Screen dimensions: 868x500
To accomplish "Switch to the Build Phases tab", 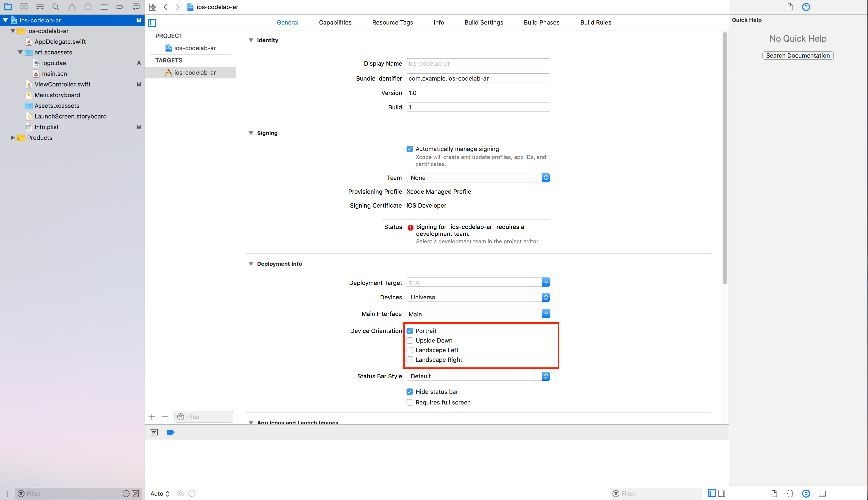I will pyautogui.click(x=541, y=22).
